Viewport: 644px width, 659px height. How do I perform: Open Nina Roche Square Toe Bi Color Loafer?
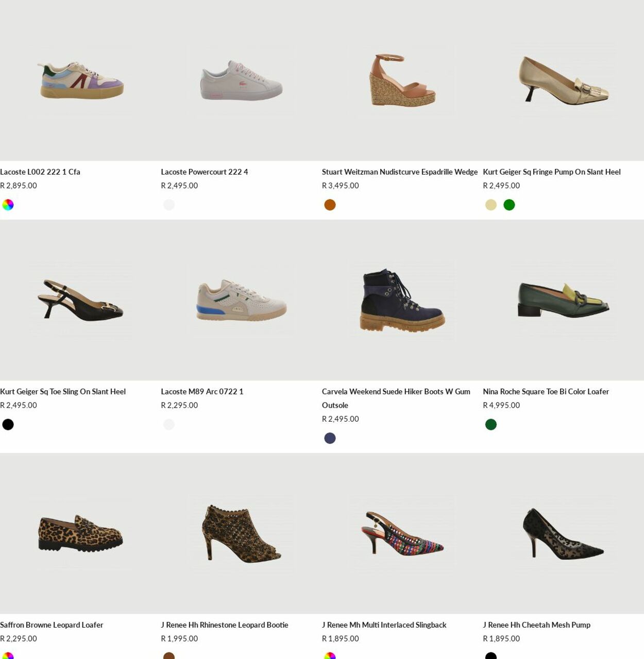[x=546, y=392]
